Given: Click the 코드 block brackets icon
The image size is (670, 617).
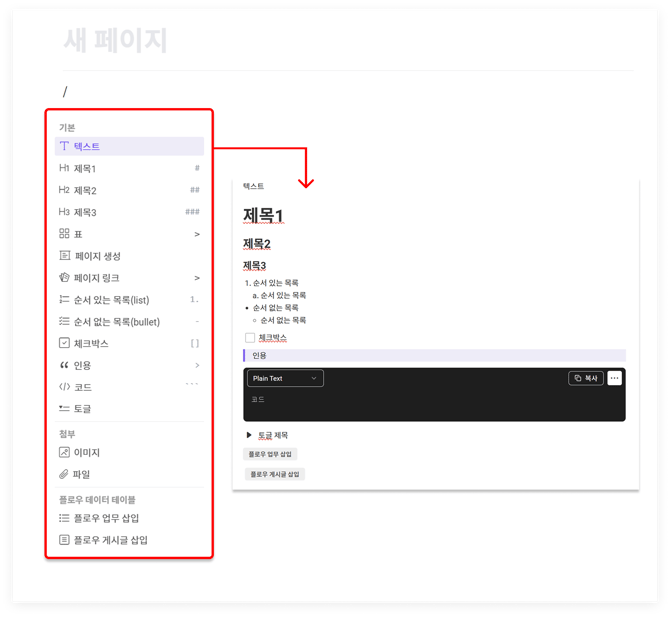Looking at the screenshot, I should point(64,387).
